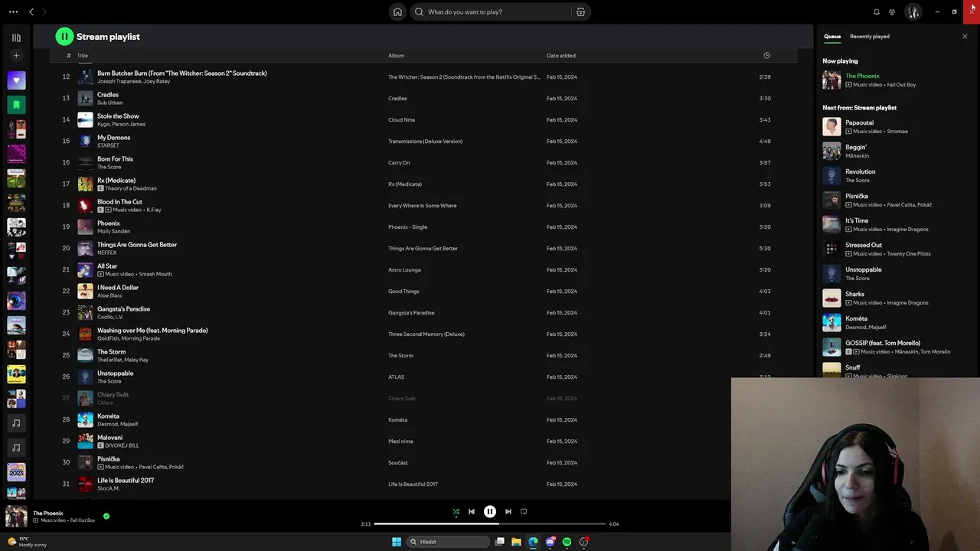Skip to previous track
980x551 pixels.
pos(472,511)
